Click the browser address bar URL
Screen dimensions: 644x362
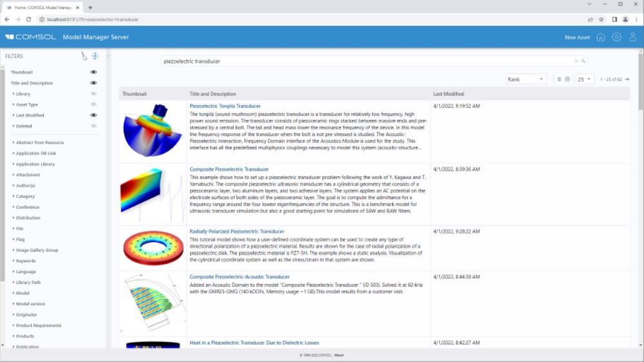[x=92, y=19]
